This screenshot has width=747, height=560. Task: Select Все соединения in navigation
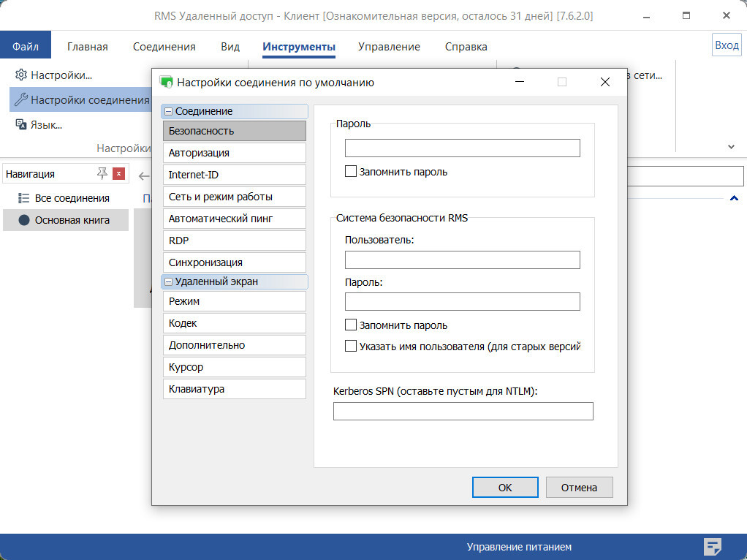click(x=66, y=198)
